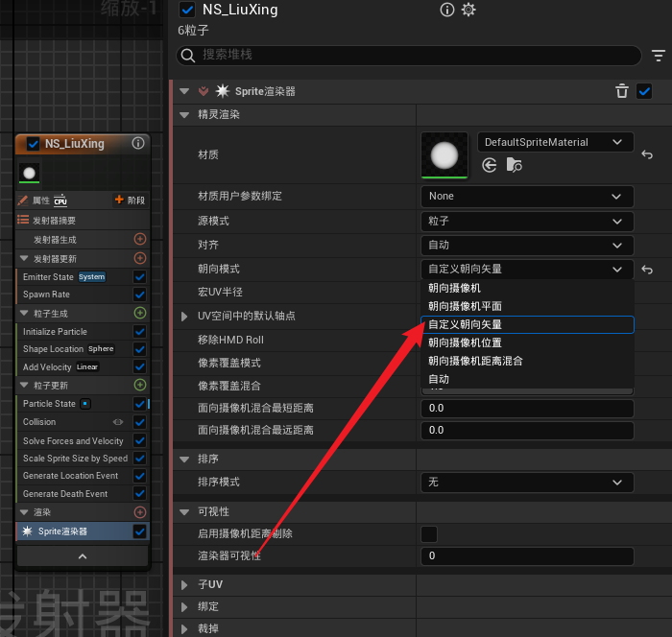Click the eye icon on Collision module
Screen dimensions: 672x637
pos(118,422)
